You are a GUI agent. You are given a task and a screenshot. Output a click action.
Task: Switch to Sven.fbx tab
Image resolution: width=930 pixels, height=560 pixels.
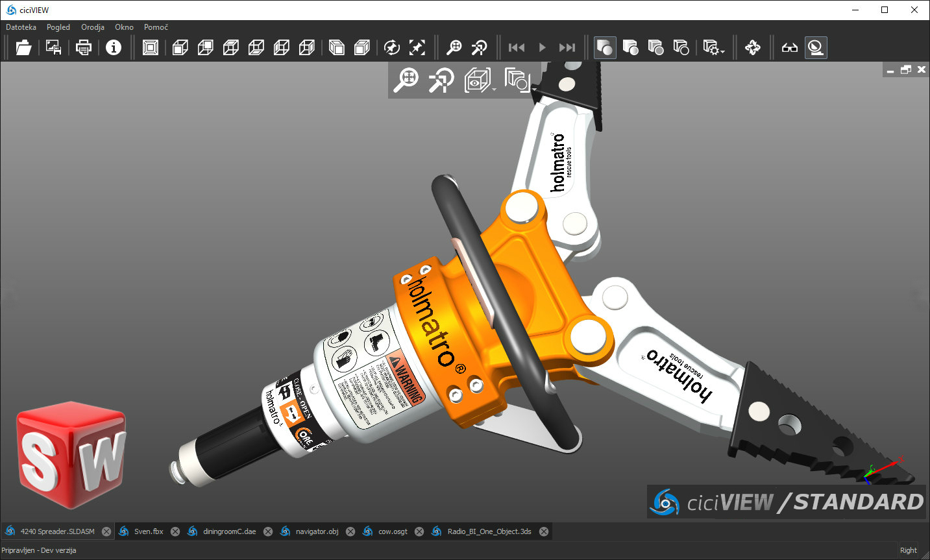pos(149,531)
